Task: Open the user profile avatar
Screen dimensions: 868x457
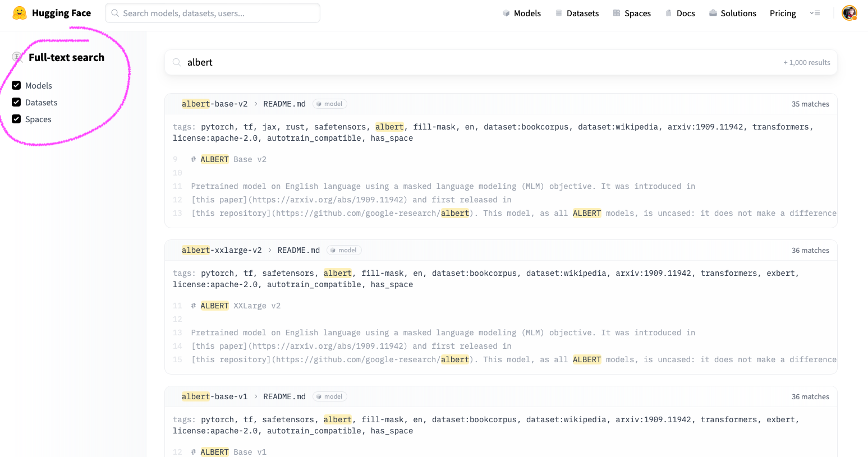Action: click(849, 13)
